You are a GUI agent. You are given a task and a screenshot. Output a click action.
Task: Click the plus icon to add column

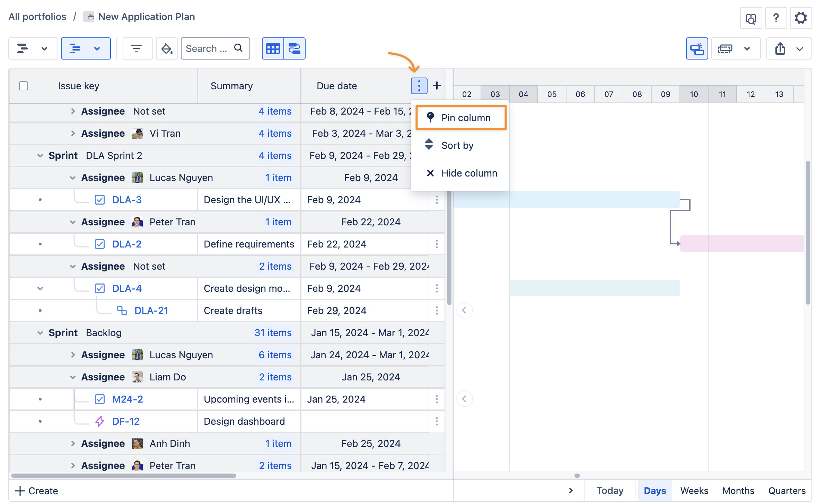point(437,85)
